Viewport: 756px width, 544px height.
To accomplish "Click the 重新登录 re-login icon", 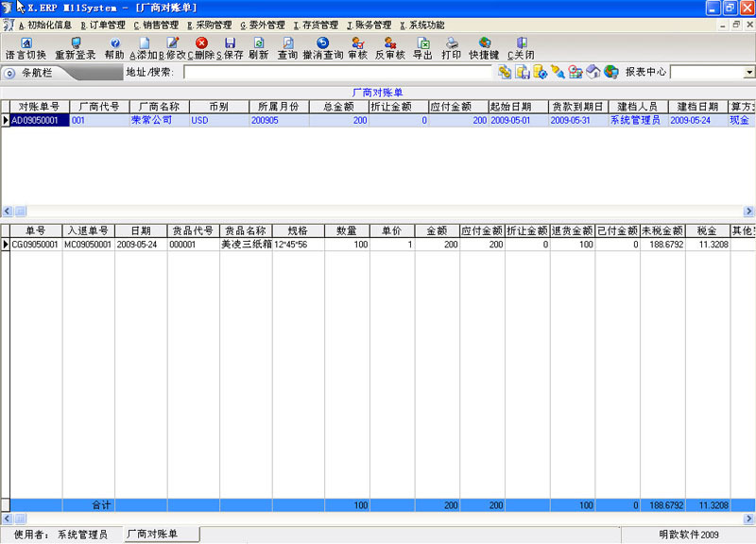I will coord(76,42).
